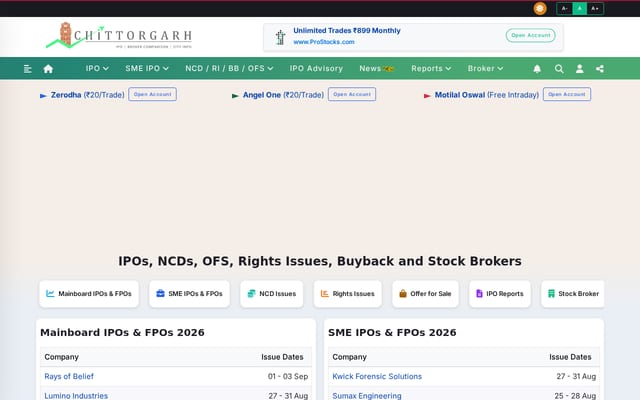This screenshot has height=400, width=640.
Task: Click the '27 - 31 Aug' date for Kwick Forensic
Action: [x=576, y=376]
